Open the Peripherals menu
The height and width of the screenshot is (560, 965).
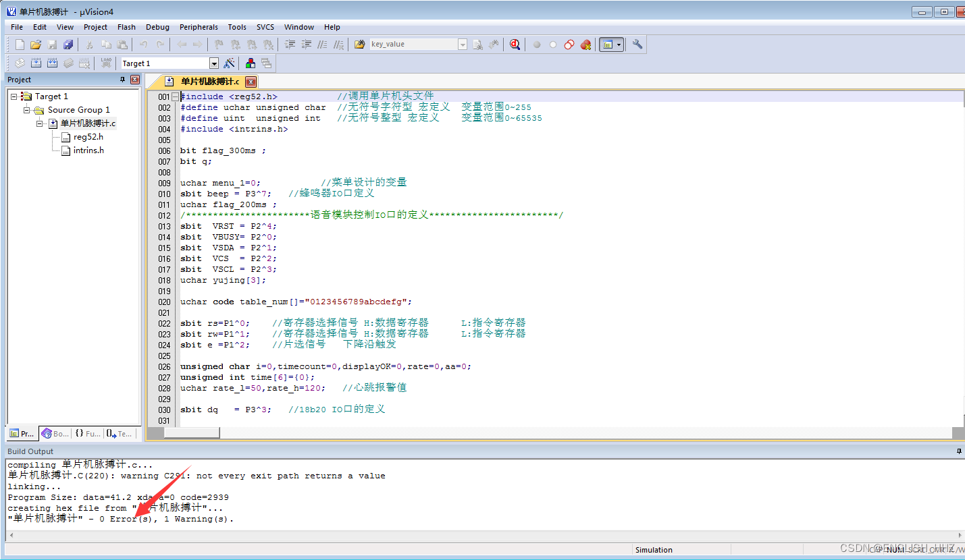[199, 27]
